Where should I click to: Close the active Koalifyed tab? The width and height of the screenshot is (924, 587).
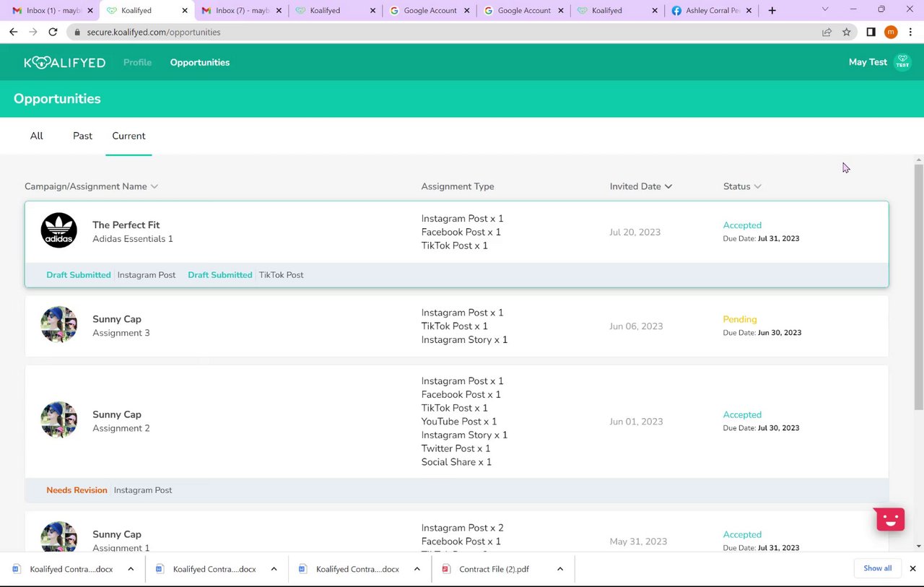coord(185,11)
